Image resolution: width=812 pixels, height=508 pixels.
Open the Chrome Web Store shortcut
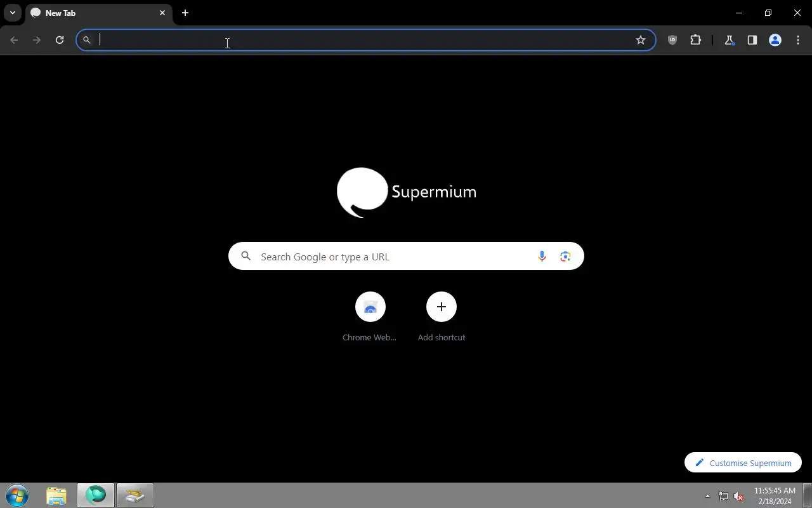click(x=370, y=317)
